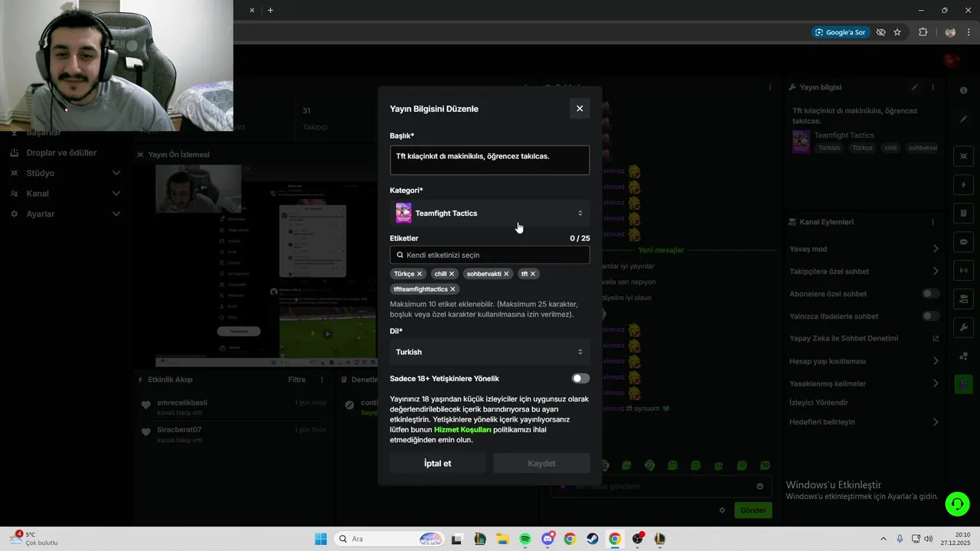
Task: Bookmark this page with the star icon
Action: click(897, 32)
